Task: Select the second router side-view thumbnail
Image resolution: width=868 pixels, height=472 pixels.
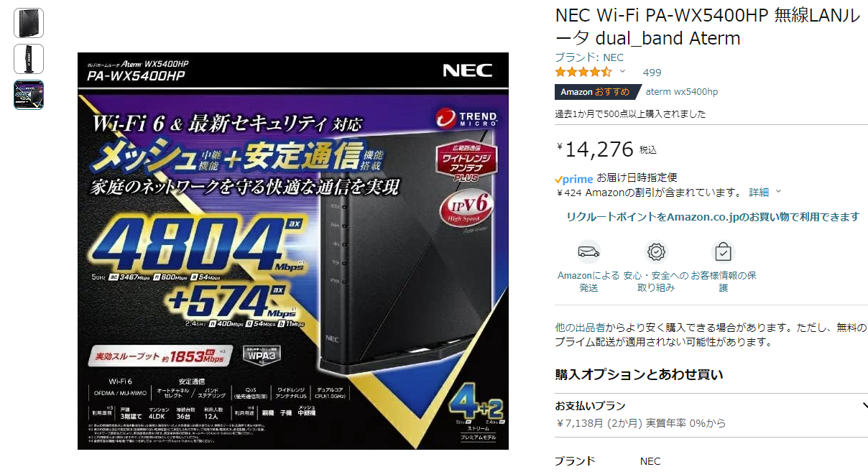Action: 29,59
